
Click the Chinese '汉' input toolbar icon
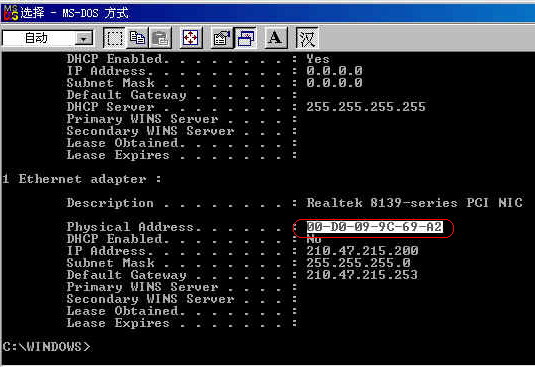click(x=307, y=38)
